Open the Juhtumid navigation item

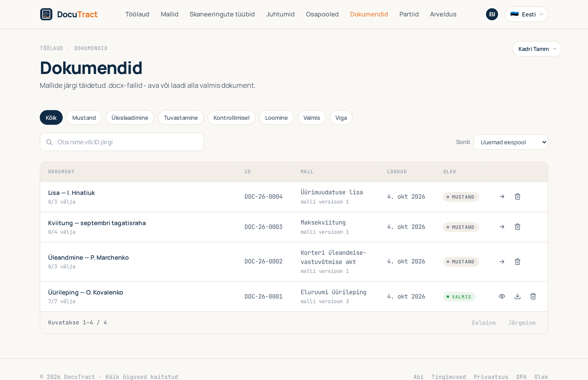coord(280,14)
